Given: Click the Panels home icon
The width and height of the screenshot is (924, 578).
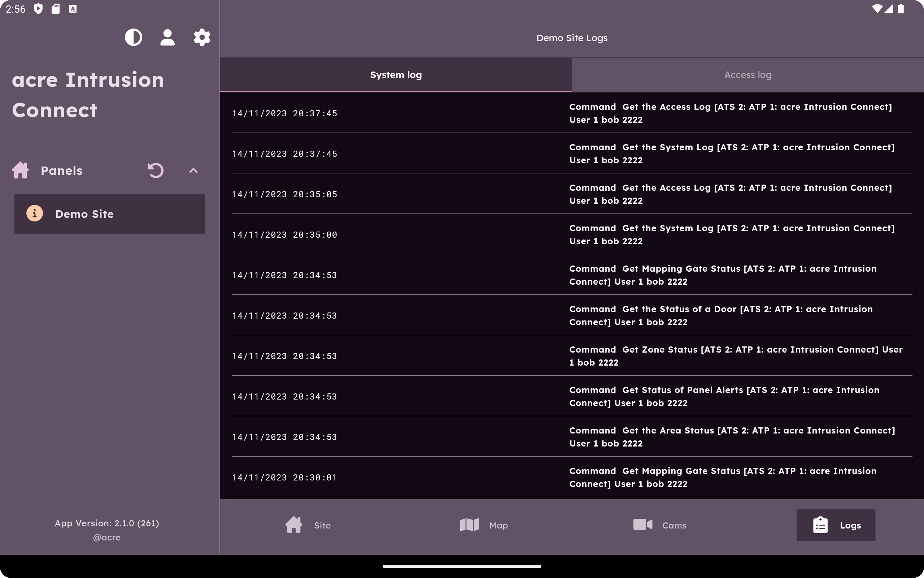Looking at the screenshot, I should click(20, 171).
